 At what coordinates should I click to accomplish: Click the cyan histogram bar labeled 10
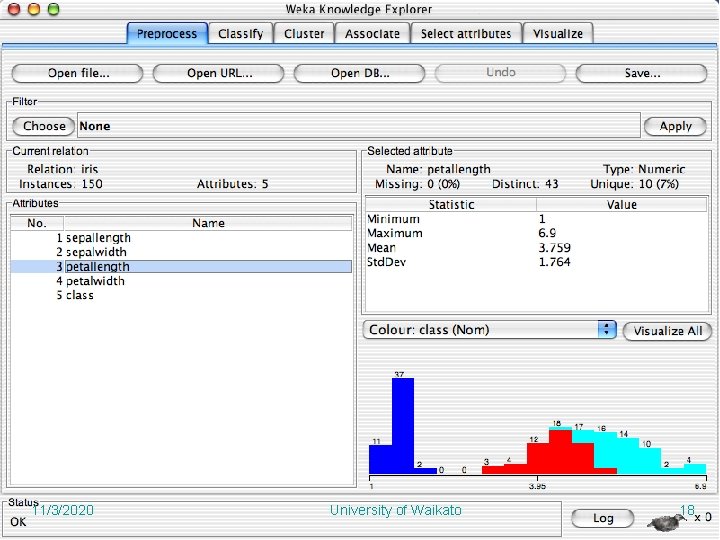tap(650, 461)
